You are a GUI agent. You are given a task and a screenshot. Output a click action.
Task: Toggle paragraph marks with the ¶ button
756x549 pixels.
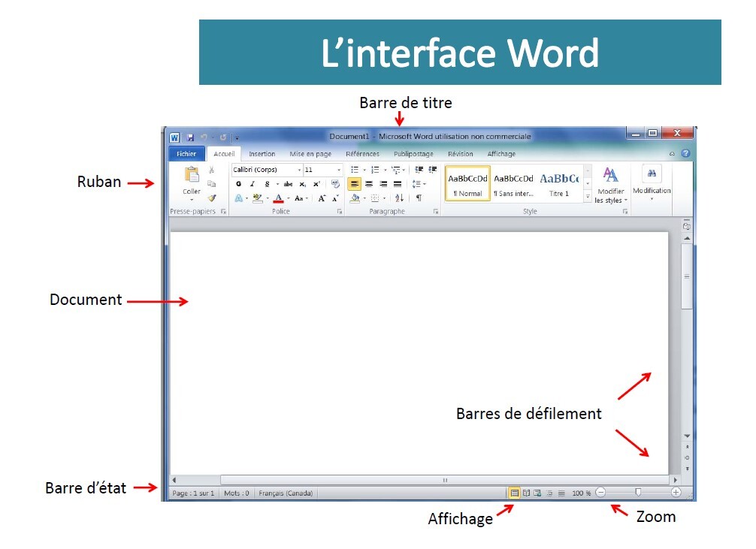pyautogui.click(x=419, y=198)
